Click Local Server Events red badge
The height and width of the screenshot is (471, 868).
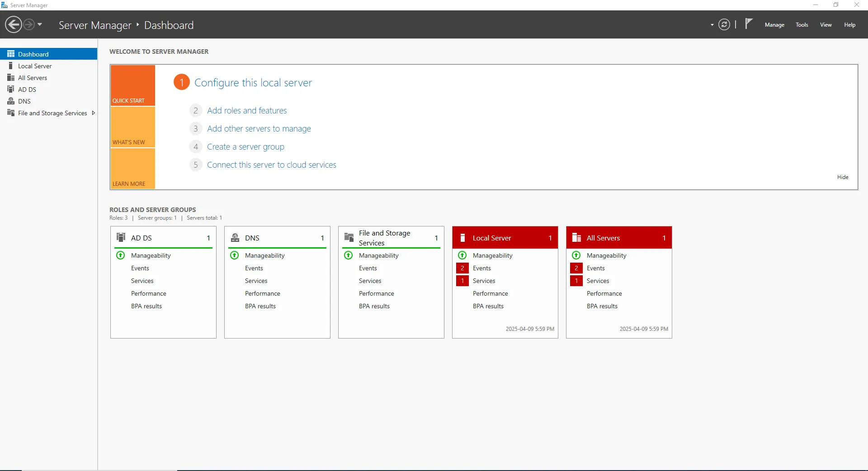[x=462, y=268]
